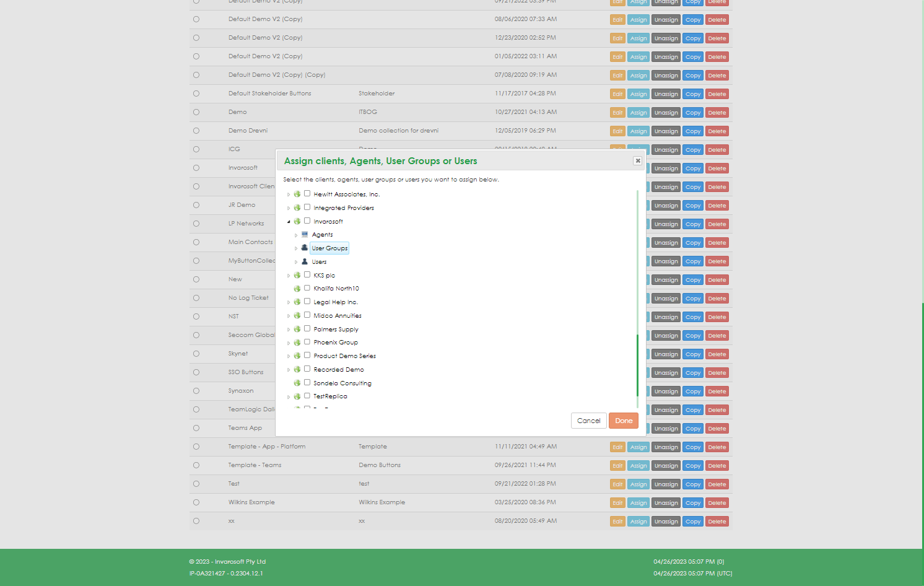Enable the Invarosoft checkbox in the tree
Viewport: 924px width, 586px height.
point(307,221)
